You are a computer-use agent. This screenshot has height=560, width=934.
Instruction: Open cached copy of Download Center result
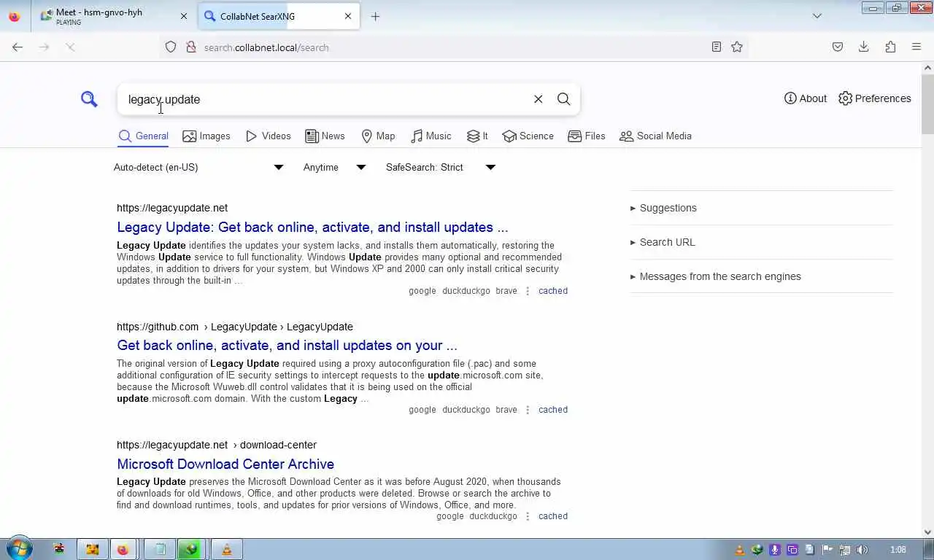click(553, 516)
